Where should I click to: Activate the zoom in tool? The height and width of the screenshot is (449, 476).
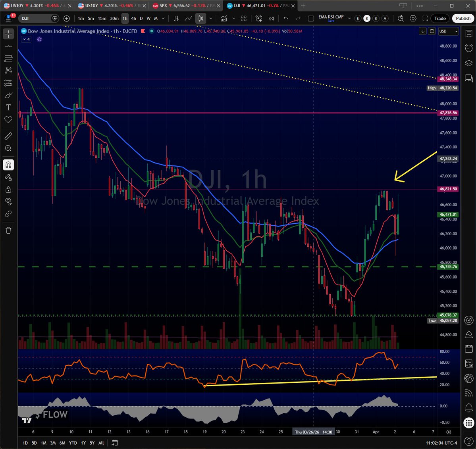pos(8,148)
